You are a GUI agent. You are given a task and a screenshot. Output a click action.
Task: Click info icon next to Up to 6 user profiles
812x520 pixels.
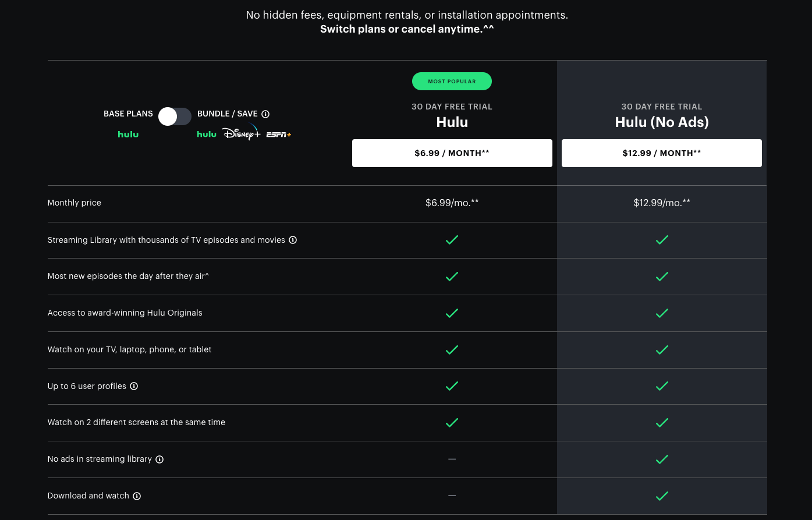134,386
